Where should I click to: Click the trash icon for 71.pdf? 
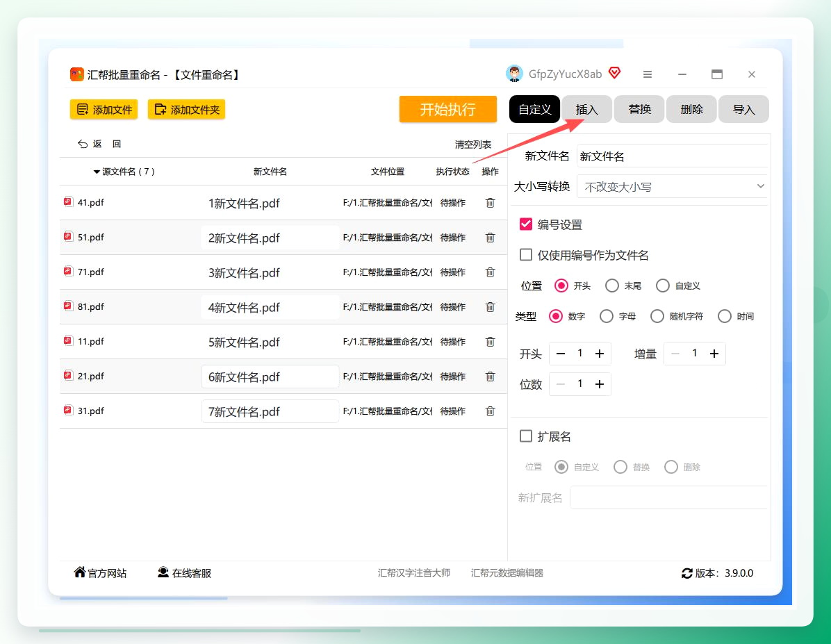[x=491, y=272]
